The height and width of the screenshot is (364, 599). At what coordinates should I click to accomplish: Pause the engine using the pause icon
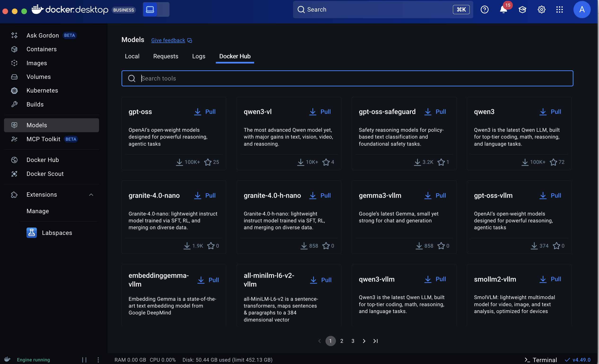[x=84, y=360]
